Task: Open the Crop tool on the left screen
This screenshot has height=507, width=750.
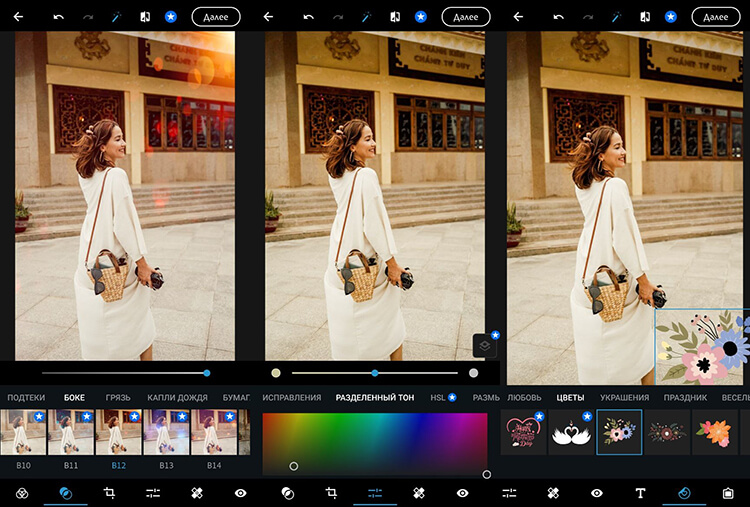Action: [x=110, y=493]
